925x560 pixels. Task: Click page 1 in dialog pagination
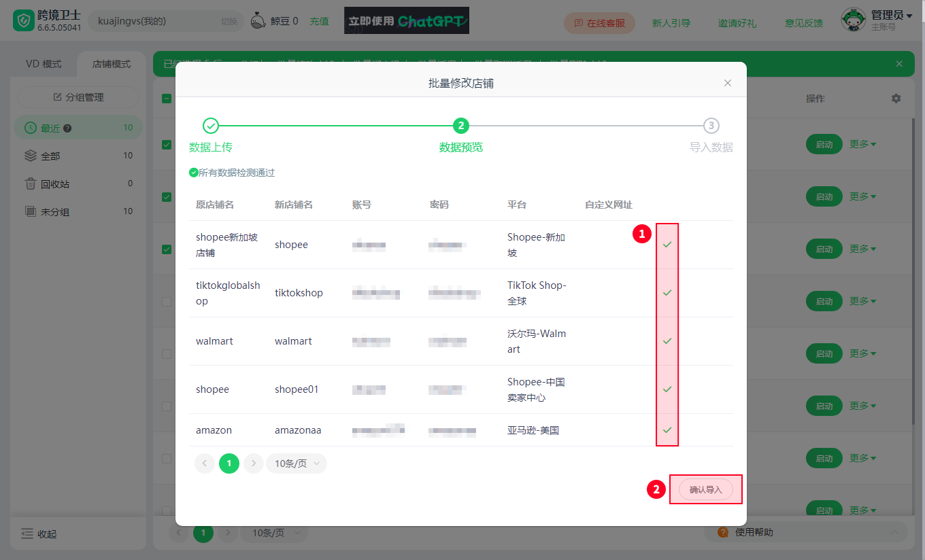[229, 463]
